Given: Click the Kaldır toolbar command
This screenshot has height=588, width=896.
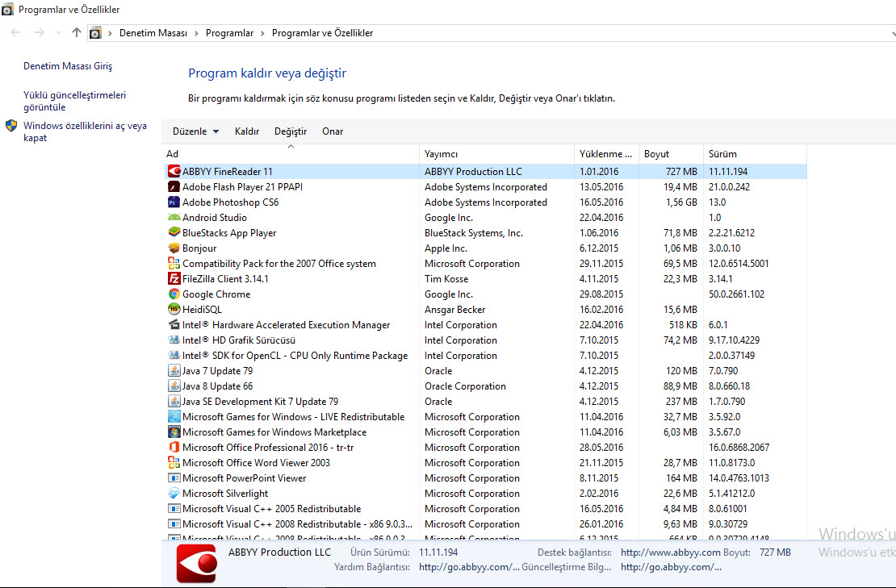Looking at the screenshot, I should coord(247,131).
